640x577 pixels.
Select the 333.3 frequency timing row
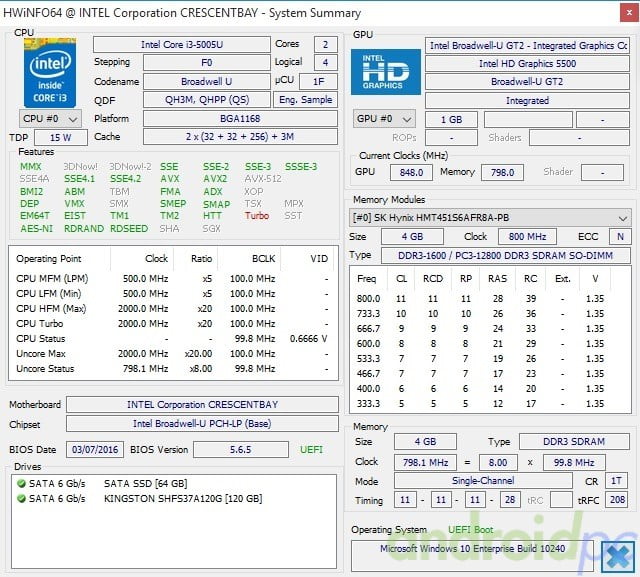click(489, 404)
